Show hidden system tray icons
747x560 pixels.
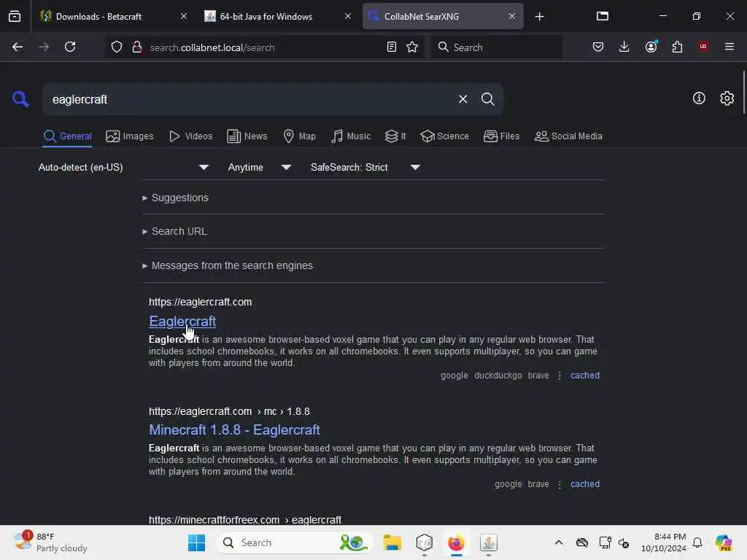(x=558, y=542)
